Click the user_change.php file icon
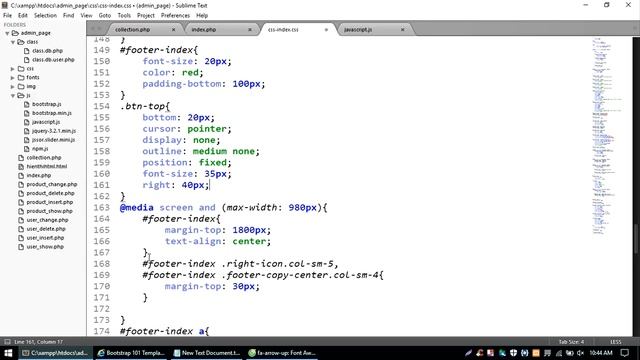The image size is (640, 360). click(x=21, y=220)
